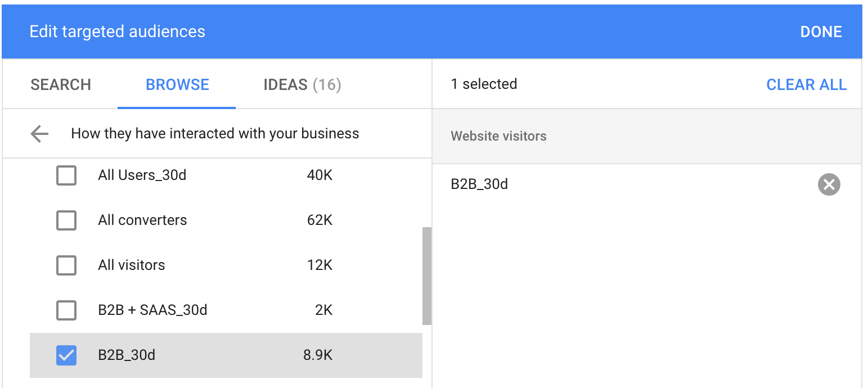Uncheck the B2B_30d checkbox
Viewport: 868px width, 388px height.
[x=66, y=355]
